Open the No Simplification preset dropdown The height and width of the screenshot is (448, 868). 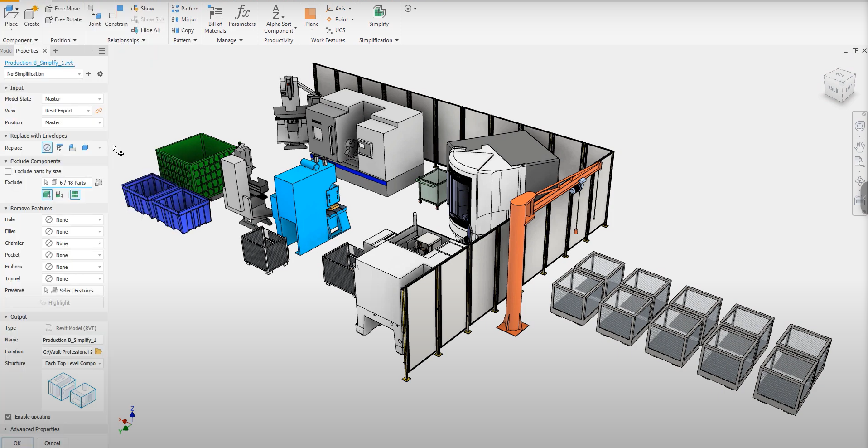pyautogui.click(x=43, y=74)
